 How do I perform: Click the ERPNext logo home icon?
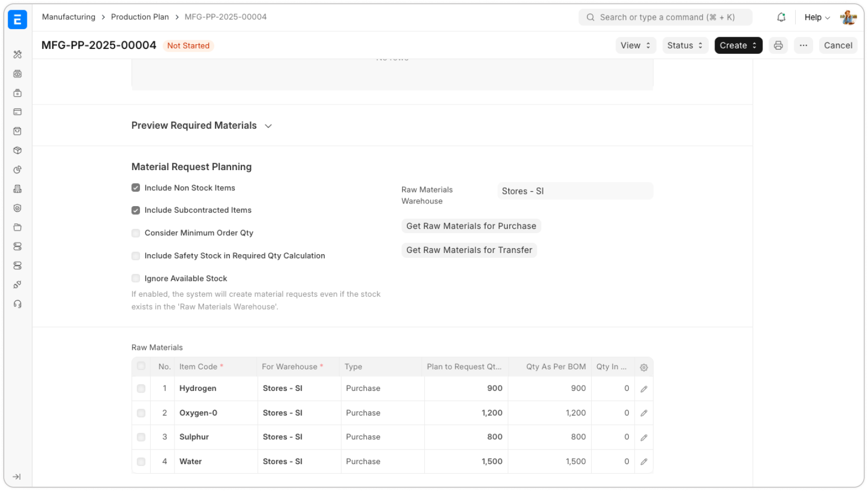[17, 19]
